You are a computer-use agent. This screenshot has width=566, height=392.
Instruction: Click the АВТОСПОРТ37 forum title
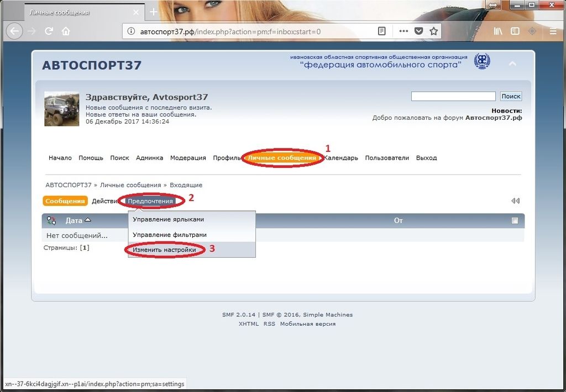(x=92, y=65)
